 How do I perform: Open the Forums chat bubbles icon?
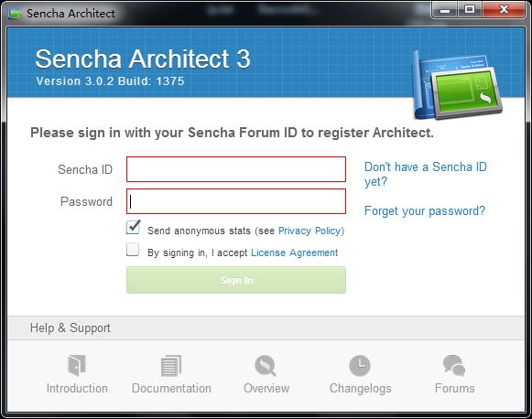pos(454,365)
